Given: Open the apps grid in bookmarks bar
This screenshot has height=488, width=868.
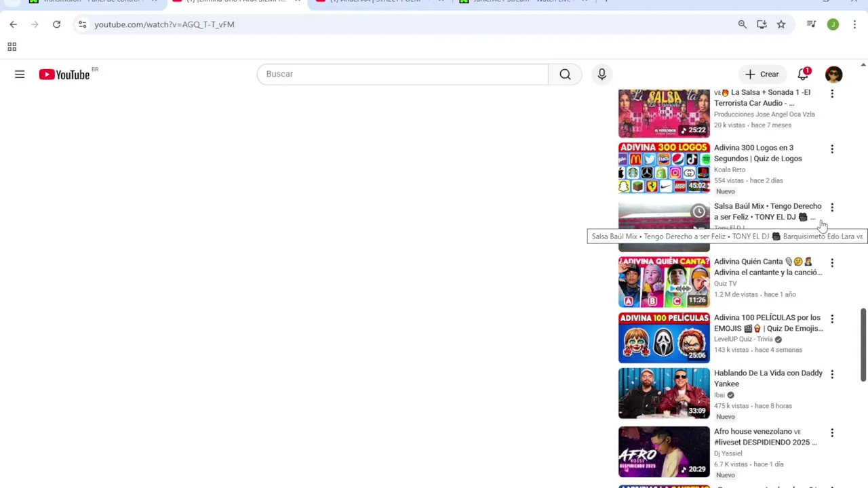Looking at the screenshot, I should (12, 47).
